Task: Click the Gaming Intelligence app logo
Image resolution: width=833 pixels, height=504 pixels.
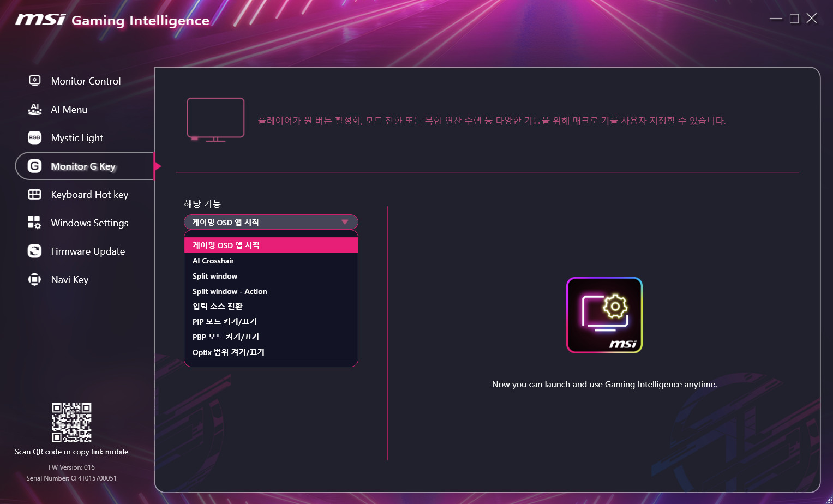Action: click(604, 315)
